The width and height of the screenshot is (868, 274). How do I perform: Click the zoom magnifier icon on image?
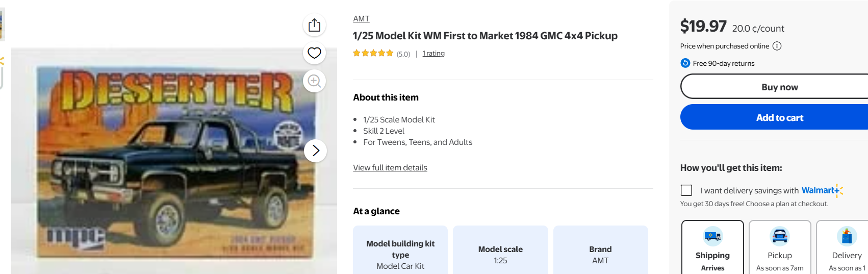pyautogui.click(x=315, y=81)
